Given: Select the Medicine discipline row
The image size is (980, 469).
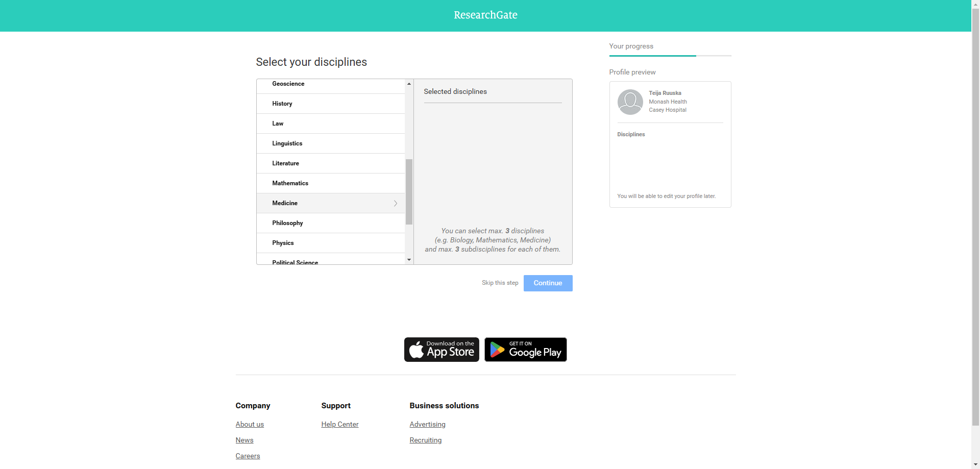Looking at the screenshot, I should coord(331,203).
